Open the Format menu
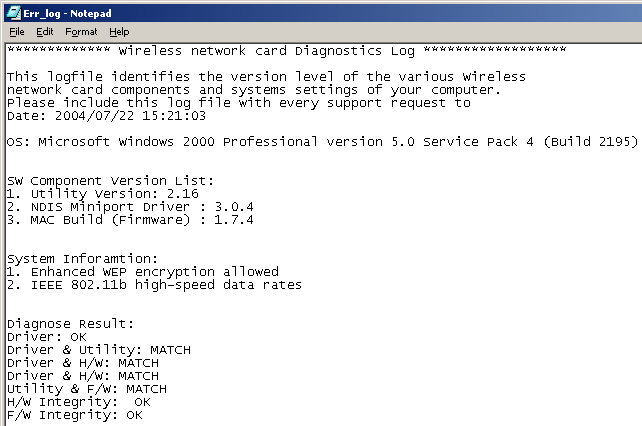 click(x=81, y=32)
